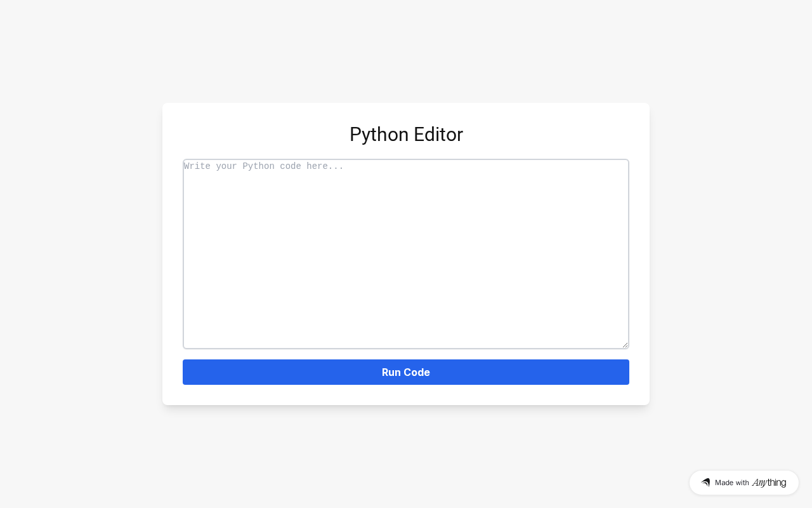Click the word "Made" in the badge
The width and height of the screenshot is (812, 508).
tap(724, 483)
